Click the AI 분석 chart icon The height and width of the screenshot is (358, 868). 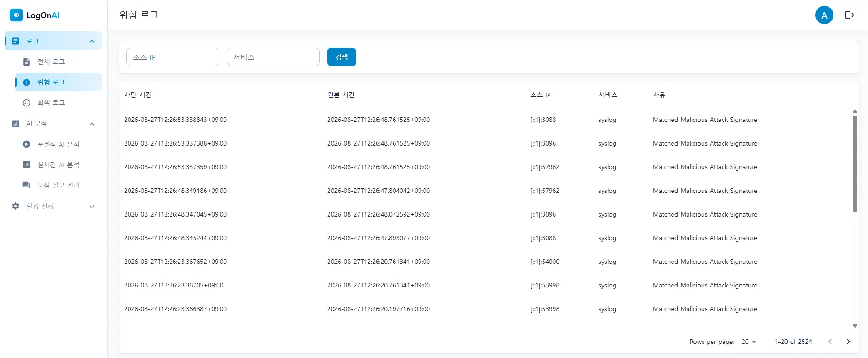click(x=15, y=124)
